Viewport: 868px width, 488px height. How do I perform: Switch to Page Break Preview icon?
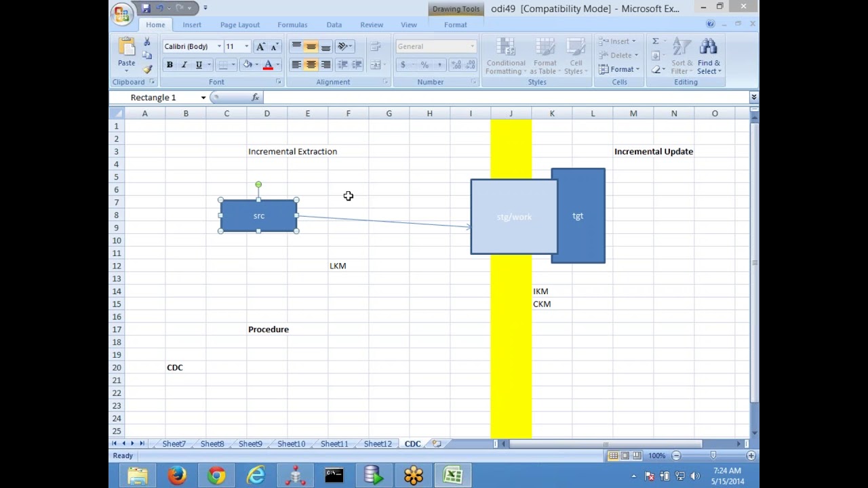pyautogui.click(x=637, y=456)
